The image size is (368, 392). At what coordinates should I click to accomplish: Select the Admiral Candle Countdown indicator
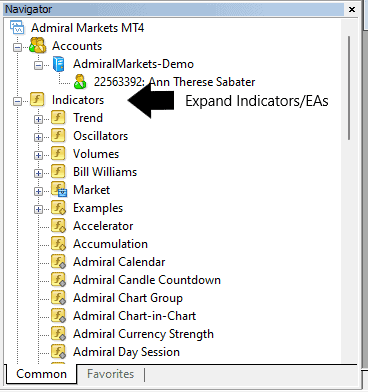(x=147, y=280)
